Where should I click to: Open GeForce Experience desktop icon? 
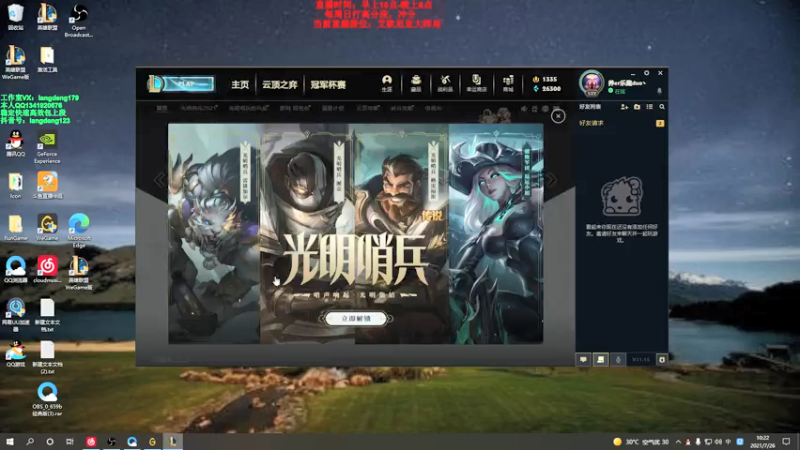click(47, 148)
